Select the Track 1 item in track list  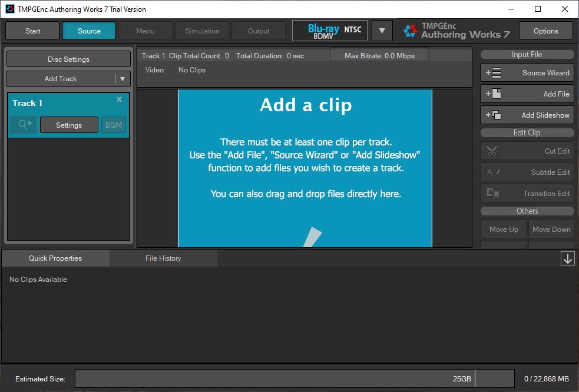(x=69, y=115)
